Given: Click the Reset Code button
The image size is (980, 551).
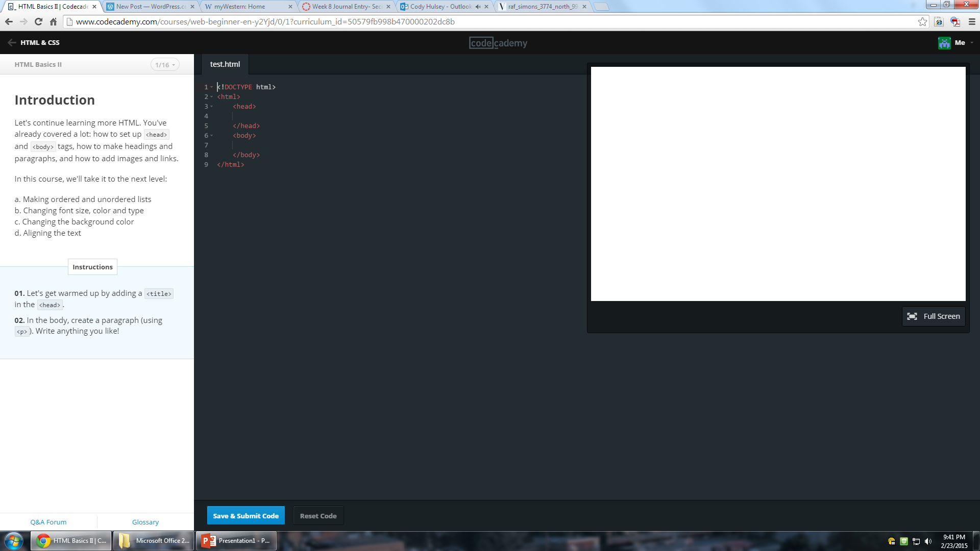Looking at the screenshot, I should 318,516.
